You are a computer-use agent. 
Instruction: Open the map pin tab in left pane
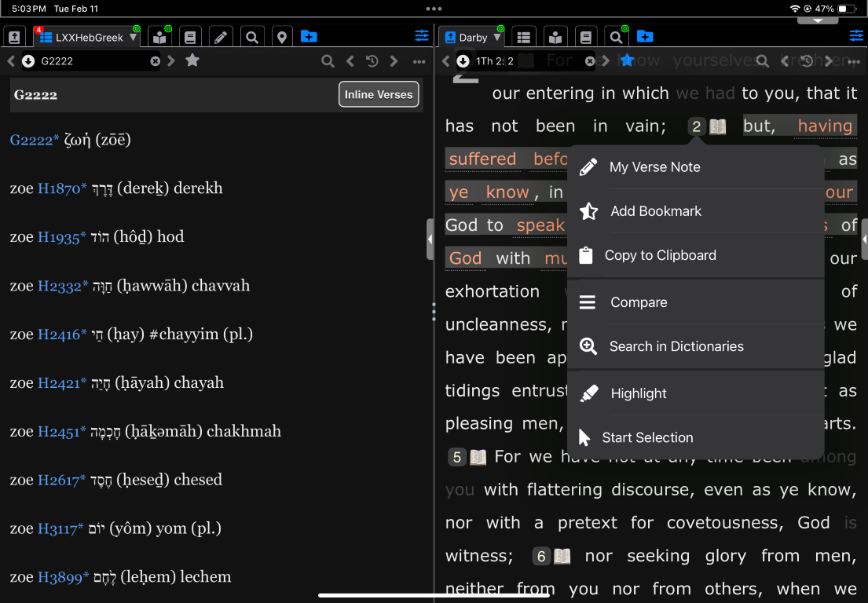[x=282, y=37]
